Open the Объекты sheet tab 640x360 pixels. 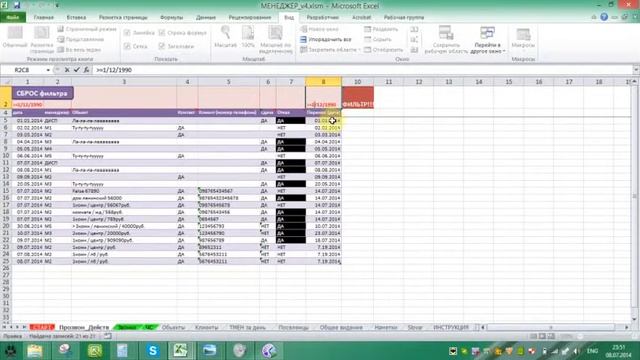[173, 327]
